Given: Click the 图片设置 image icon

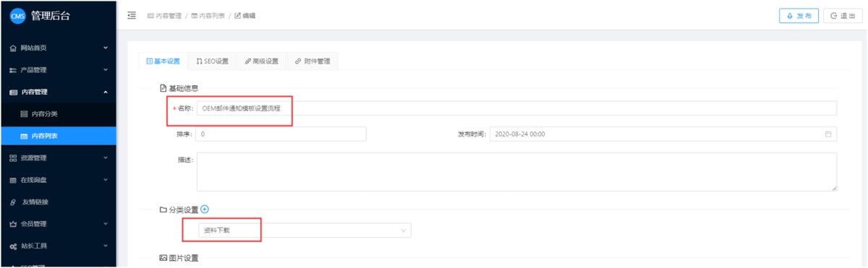Looking at the screenshot, I should (x=163, y=257).
